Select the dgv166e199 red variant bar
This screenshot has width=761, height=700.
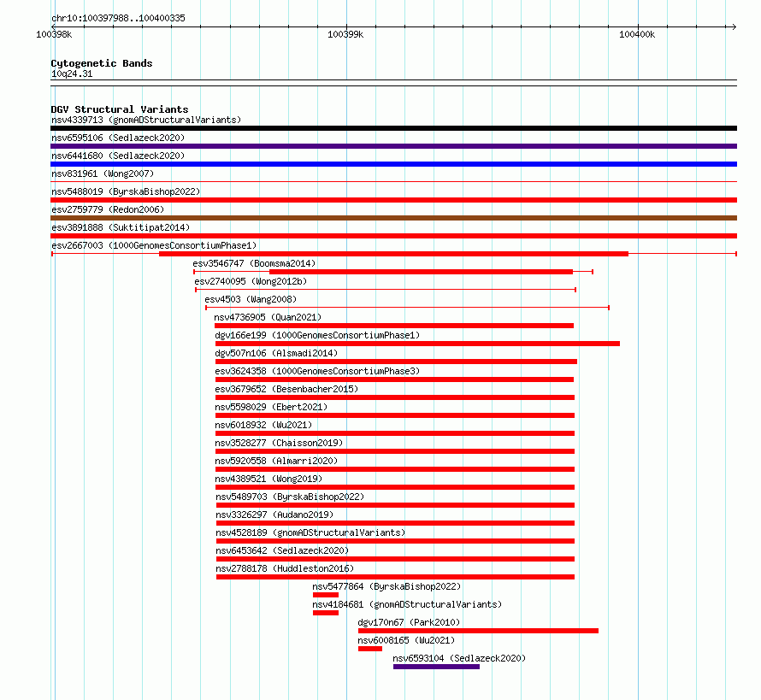click(417, 344)
